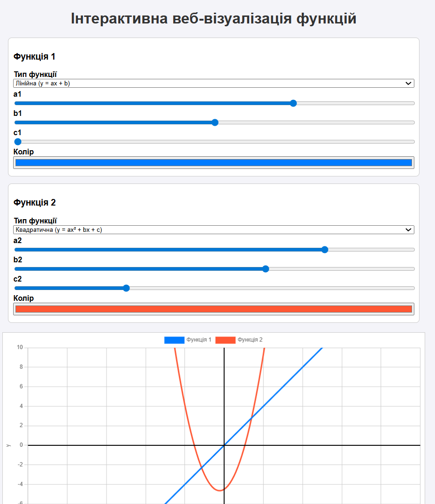Click the c1 slider handle
The height and width of the screenshot is (504, 435).
[x=18, y=142]
